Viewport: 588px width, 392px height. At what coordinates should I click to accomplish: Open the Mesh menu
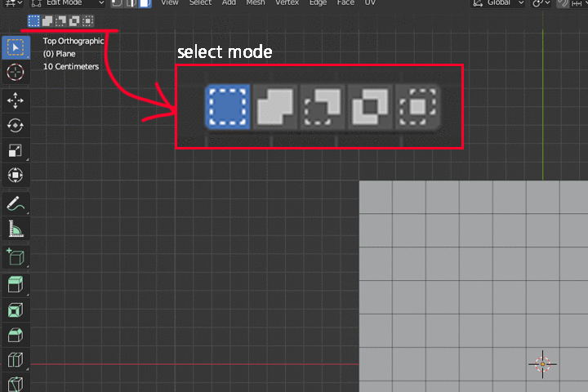[256, 2]
